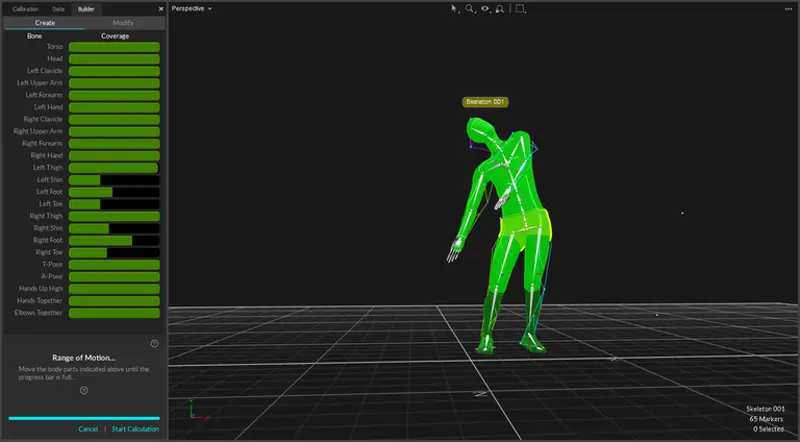Click the help icon below the instructions text
800x442 pixels.
coord(84,390)
